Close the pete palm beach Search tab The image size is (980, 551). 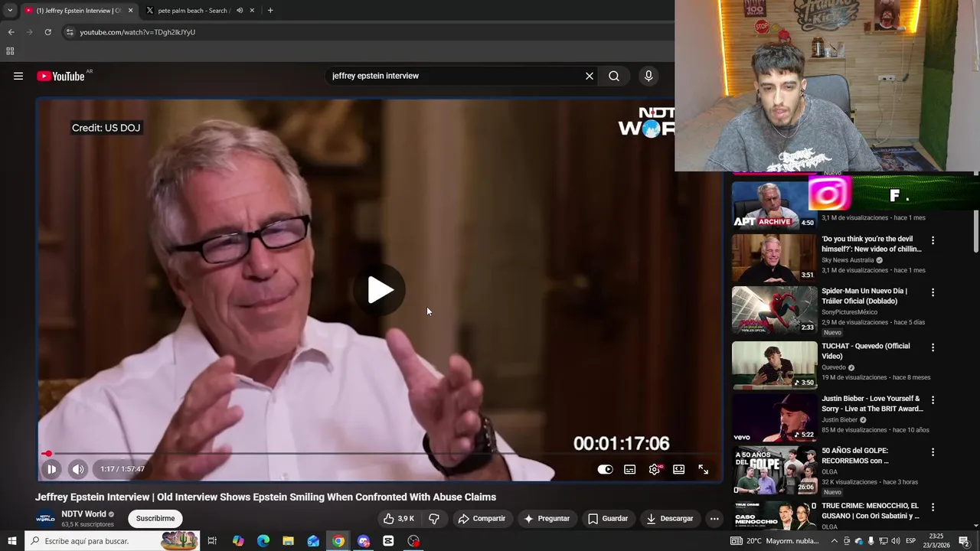(252, 11)
